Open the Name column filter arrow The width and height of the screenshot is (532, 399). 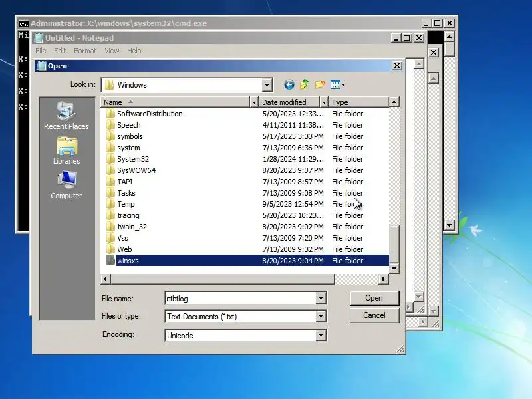coord(254,102)
